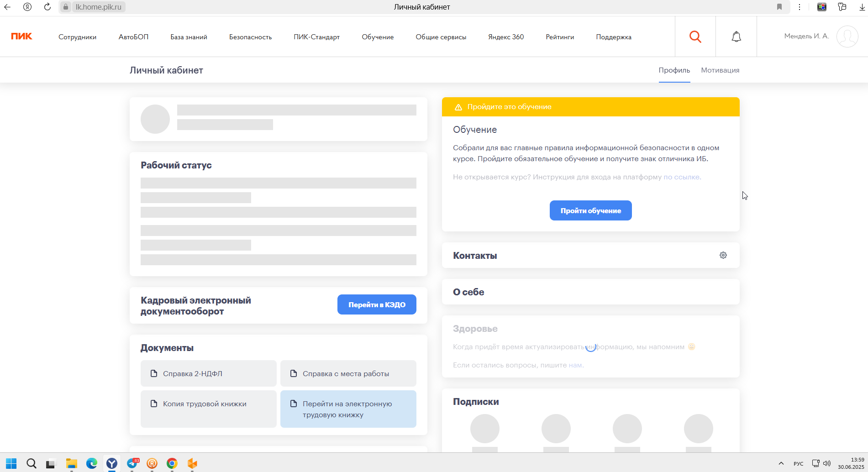Open Windows Start menu

11,463
